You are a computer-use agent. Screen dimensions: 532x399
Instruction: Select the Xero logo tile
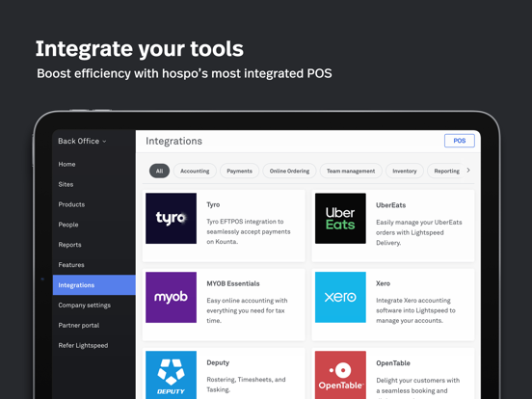tap(340, 297)
